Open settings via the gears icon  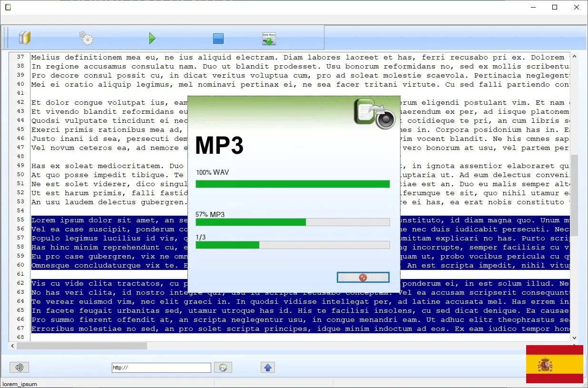click(86, 38)
